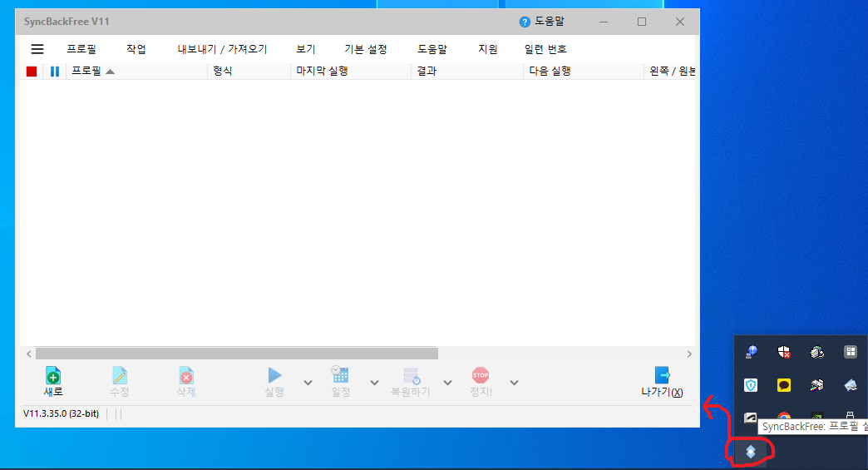Sort by the 마지막 실행 column header
This screenshot has height=470, width=868.
pyautogui.click(x=351, y=71)
